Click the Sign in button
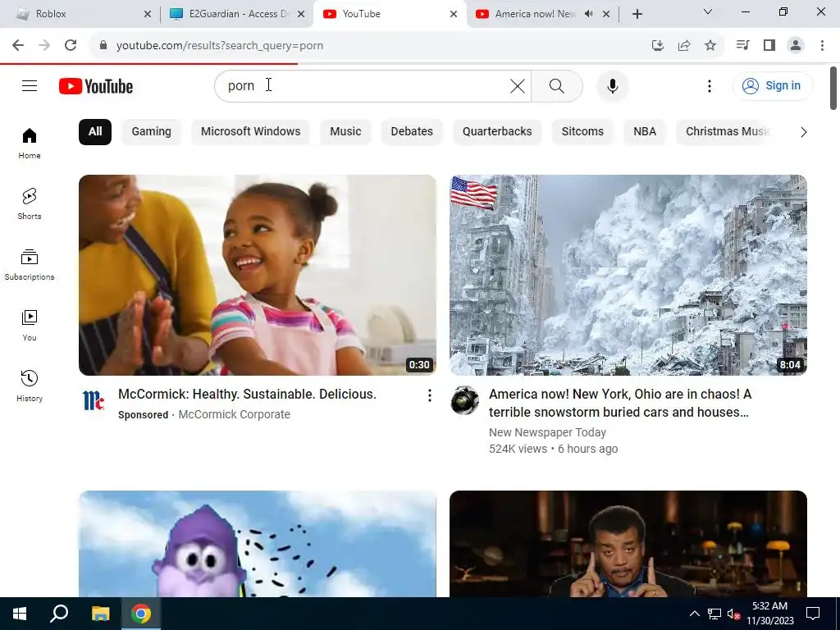The width and height of the screenshot is (840, 630). [x=773, y=85]
